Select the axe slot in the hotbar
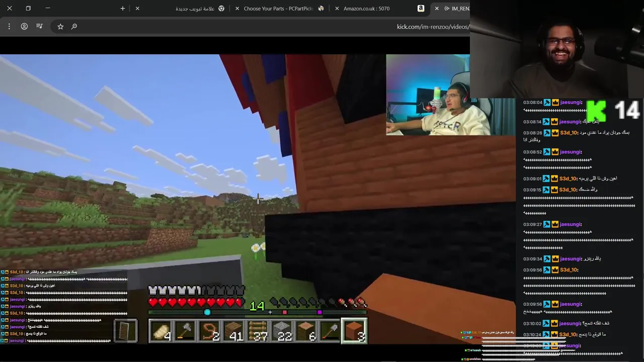The height and width of the screenshot is (362, 644). pos(185,331)
